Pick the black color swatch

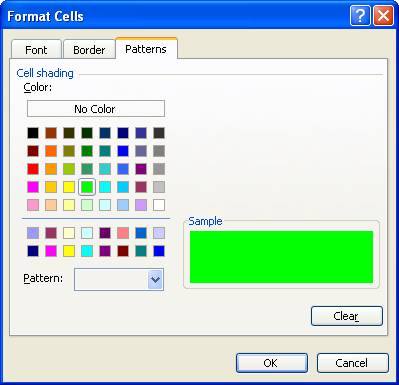point(33,133)
